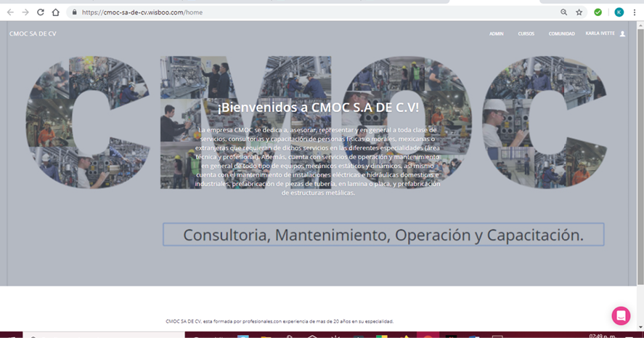
Task: Click the padlock site security icon
Action: [x=74, y=12]
